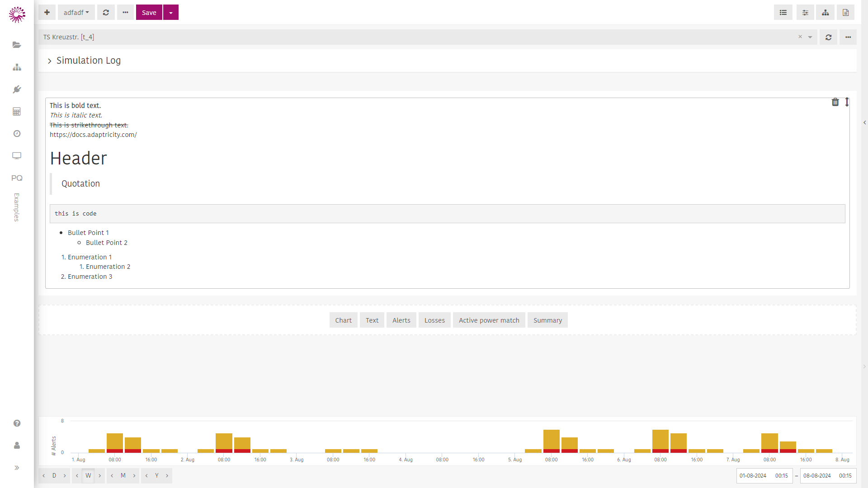868x488 pixels.
Task: Delete the text widget with trash icon
Action: (835, 102)
